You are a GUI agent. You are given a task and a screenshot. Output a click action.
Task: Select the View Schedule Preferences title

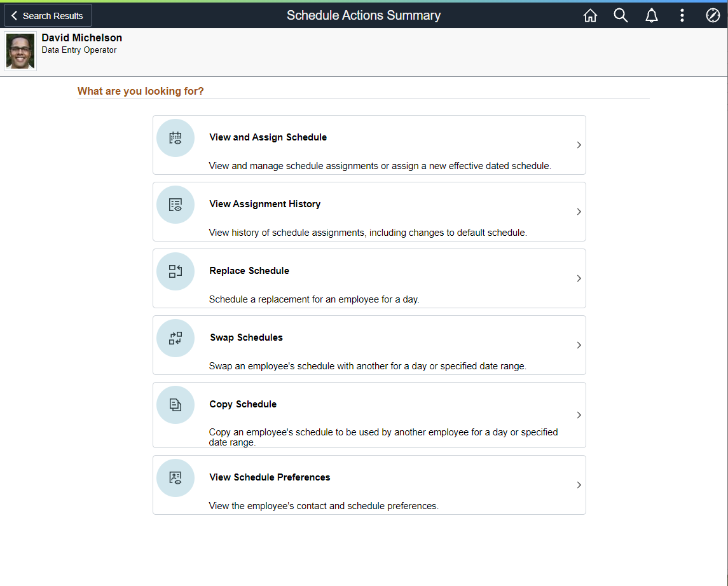pos(270,477)
